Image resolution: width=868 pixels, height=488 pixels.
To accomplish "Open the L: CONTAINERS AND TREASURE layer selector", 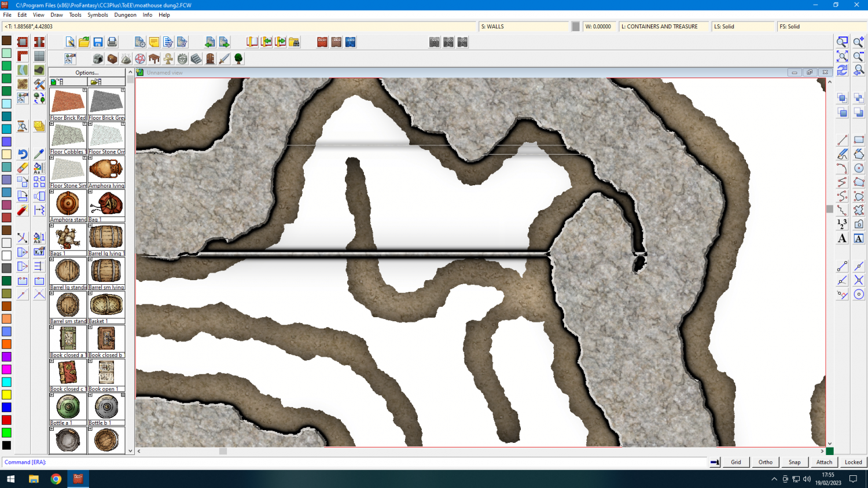I will [664, 27].
